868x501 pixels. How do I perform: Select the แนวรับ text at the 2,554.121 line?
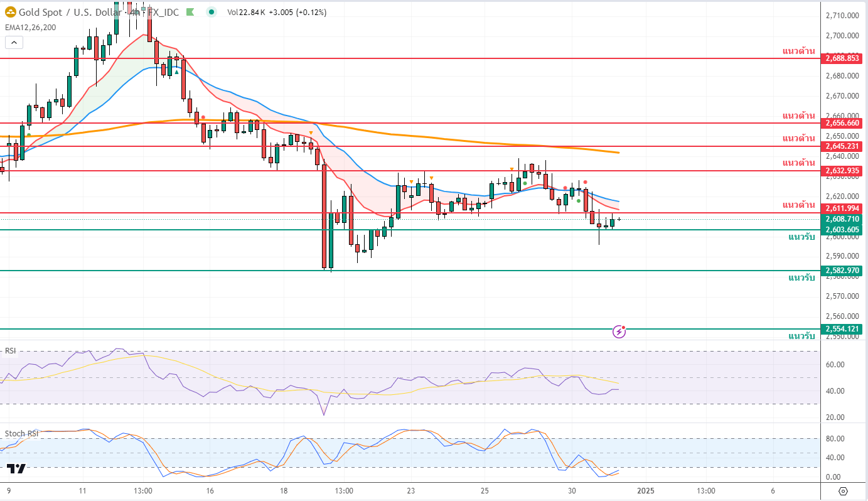click(x=801, y=336)
